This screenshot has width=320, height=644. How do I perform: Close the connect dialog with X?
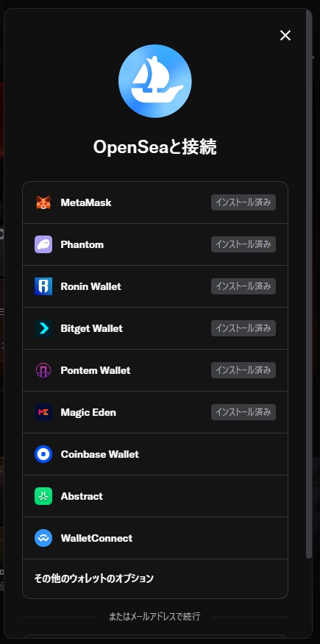point(285,35)
